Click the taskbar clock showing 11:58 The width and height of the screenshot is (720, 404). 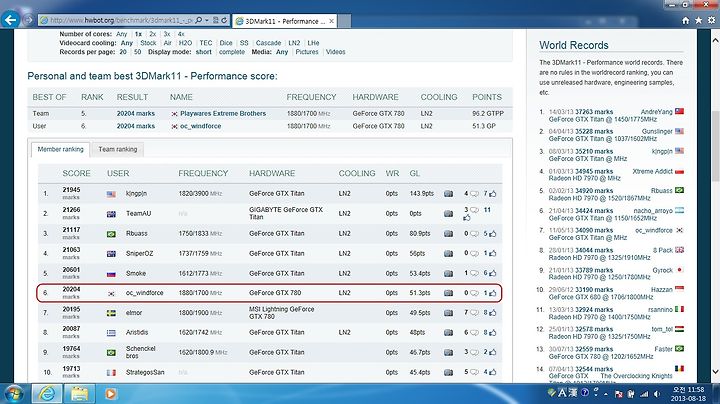688,394
